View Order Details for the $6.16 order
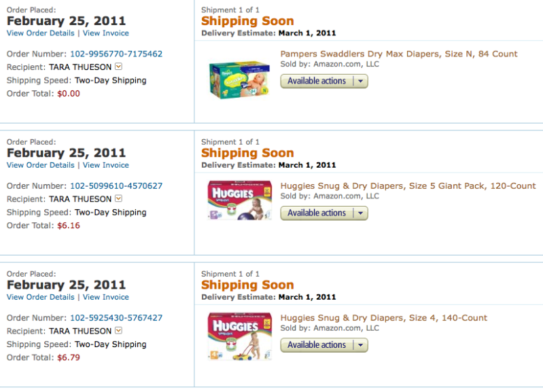This screenshot has height=392, width=543. coord(41,165)
